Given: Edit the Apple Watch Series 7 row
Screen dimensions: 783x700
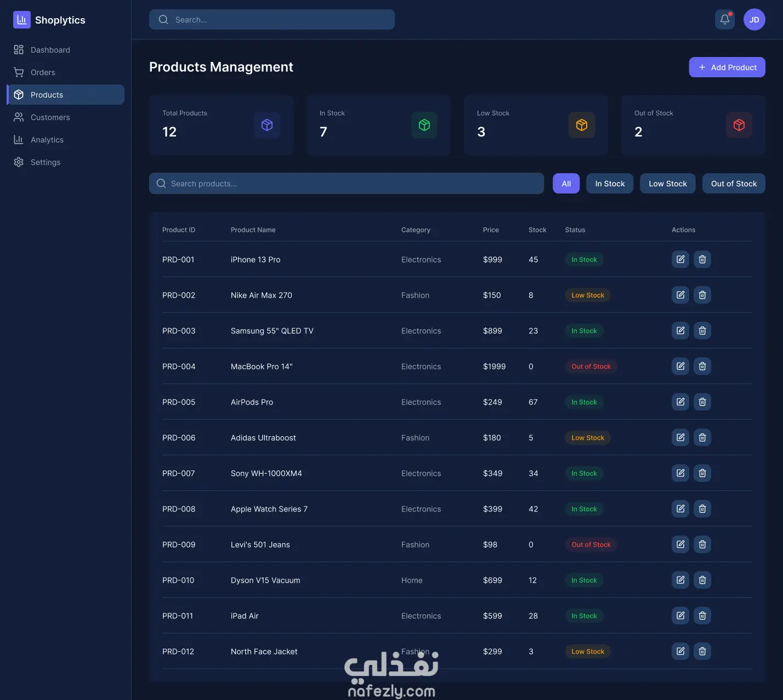Looking at the screenshot, I should pyautogui.click(x=680, y=509).
